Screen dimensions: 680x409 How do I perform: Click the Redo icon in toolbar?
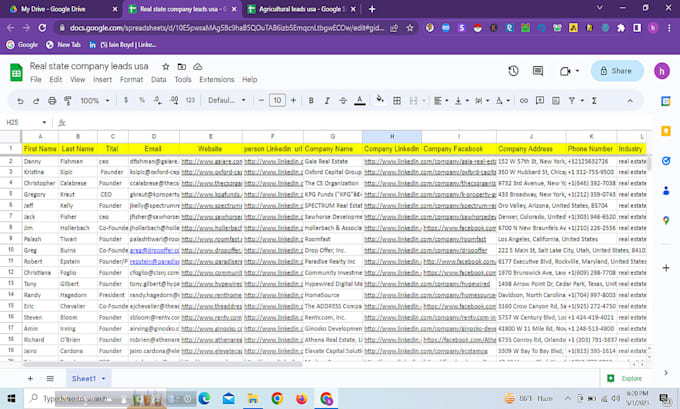pyautogui.click(x=36, y=101)
